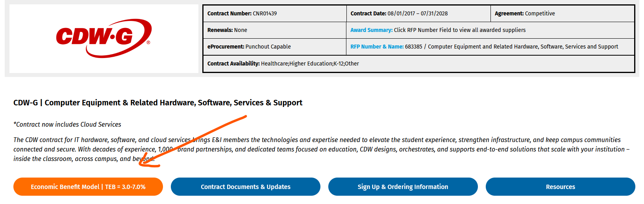Screen dimensions: 644x204
Task: Click the page heading for CDW-G contract
Action: (x=158, y=103)
